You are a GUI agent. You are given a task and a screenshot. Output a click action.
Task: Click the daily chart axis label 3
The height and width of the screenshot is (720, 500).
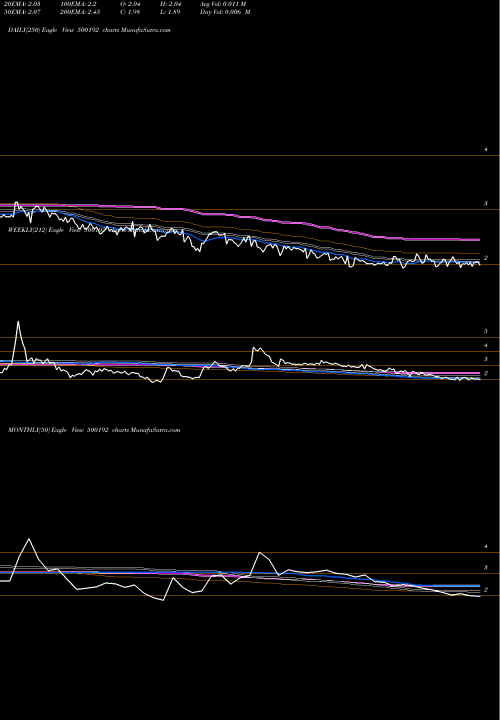tap(485, 204)
